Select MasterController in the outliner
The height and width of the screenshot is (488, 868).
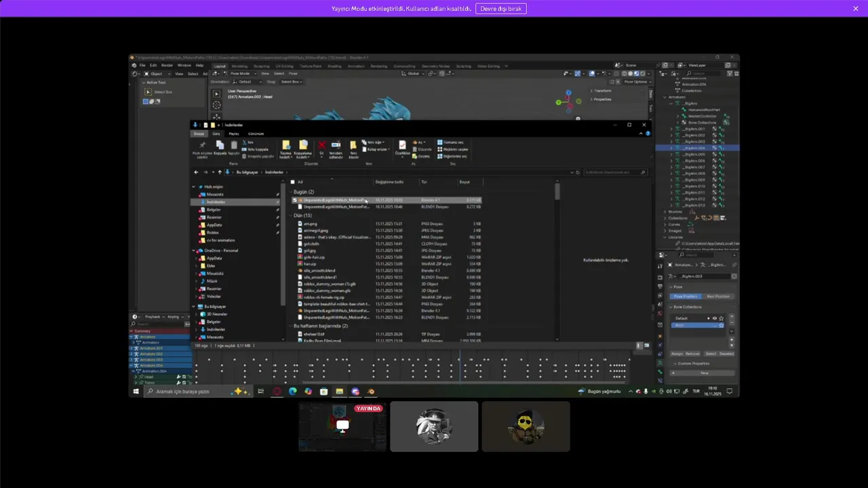702,116
